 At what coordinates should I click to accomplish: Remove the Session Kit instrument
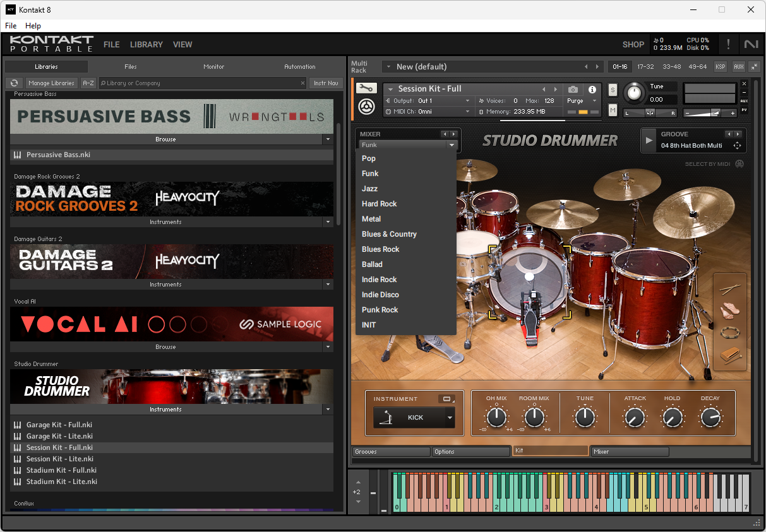coord(744,84)
